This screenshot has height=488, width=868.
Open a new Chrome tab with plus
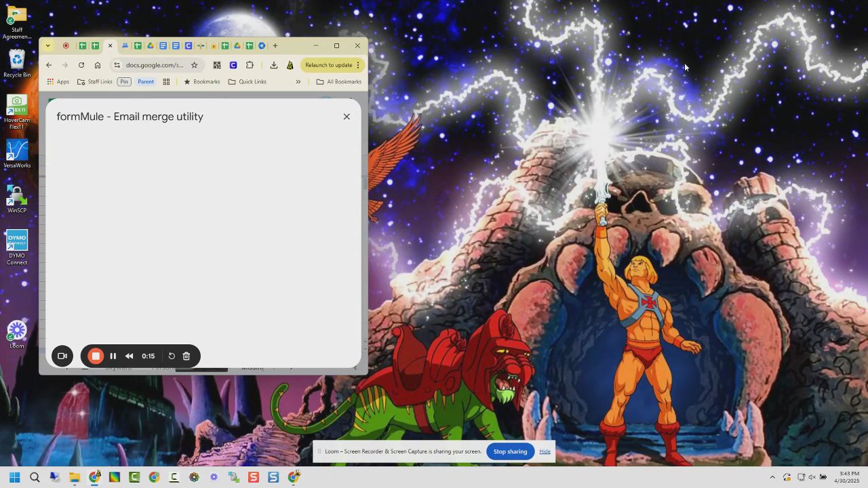coord(275,45)
